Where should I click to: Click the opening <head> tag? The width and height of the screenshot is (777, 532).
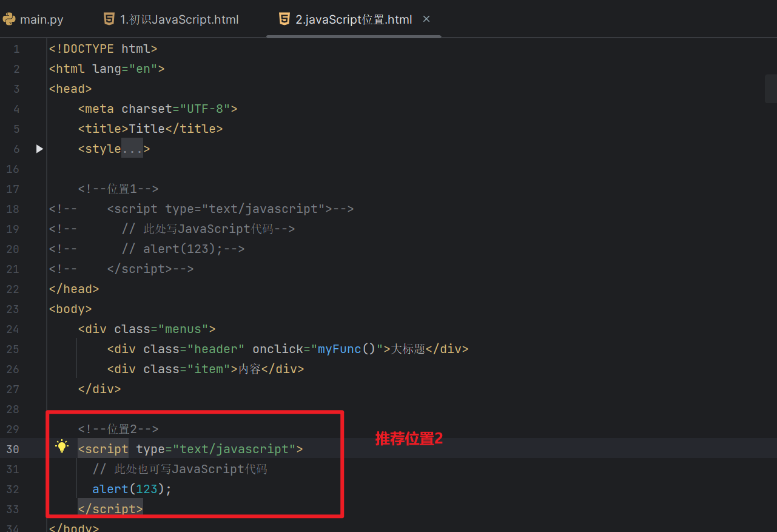tap(70, 89)
